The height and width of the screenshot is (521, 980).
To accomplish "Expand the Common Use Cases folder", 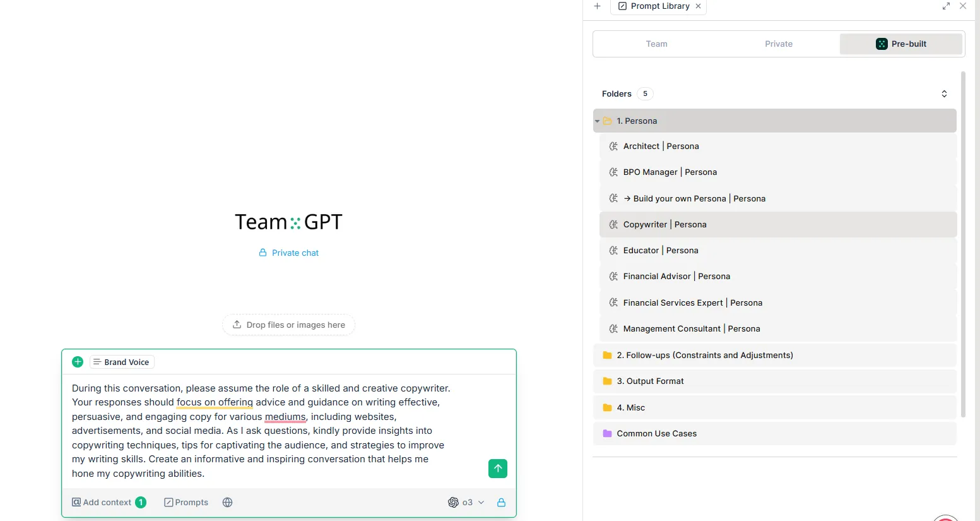I will [x=775, y=434].
